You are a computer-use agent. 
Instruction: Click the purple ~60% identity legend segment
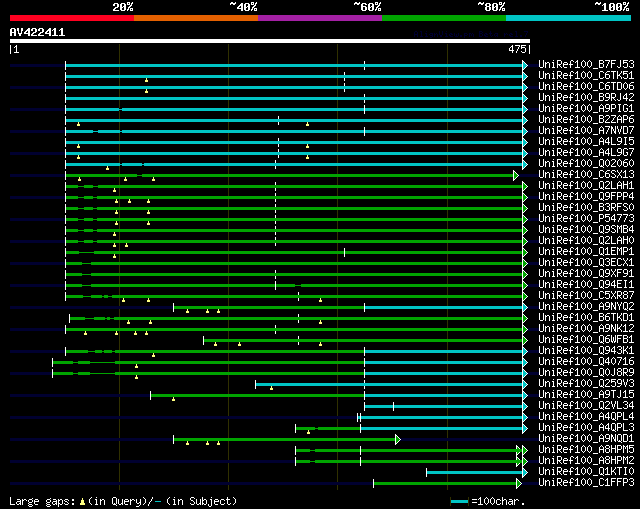click(x=320, y=18)
